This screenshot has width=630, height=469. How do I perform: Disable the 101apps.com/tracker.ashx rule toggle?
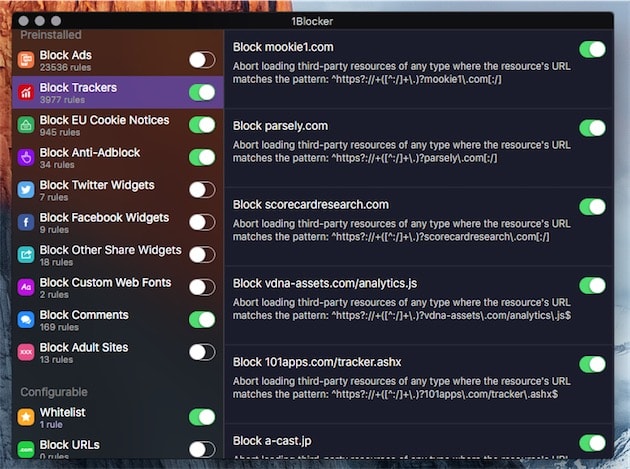(593, 365)
